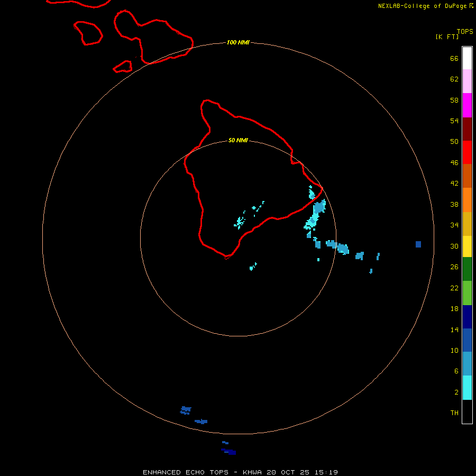Click the 'TH' threshold legend label

pos(454,413)
